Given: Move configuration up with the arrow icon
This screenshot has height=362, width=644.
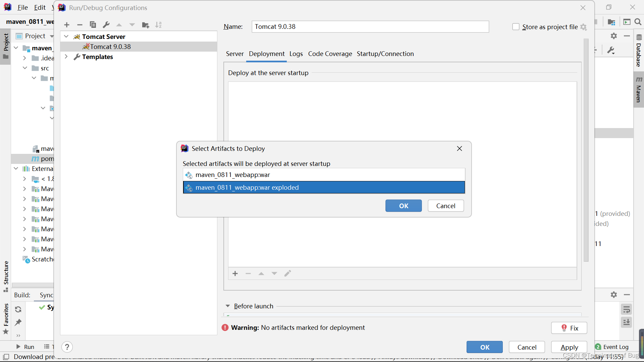Looking at the screenshot, I should pos(119,25).
